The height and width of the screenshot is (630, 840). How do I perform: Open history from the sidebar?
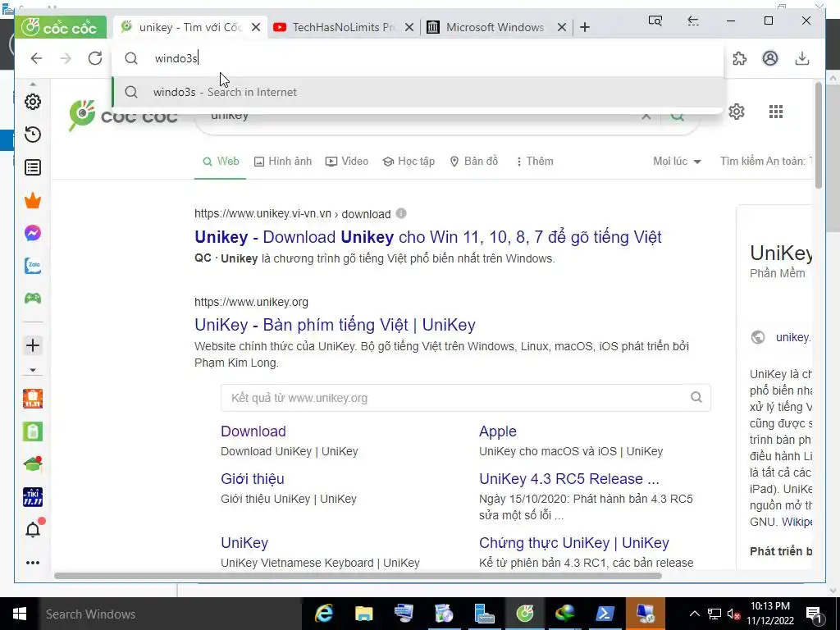[33, 135]
